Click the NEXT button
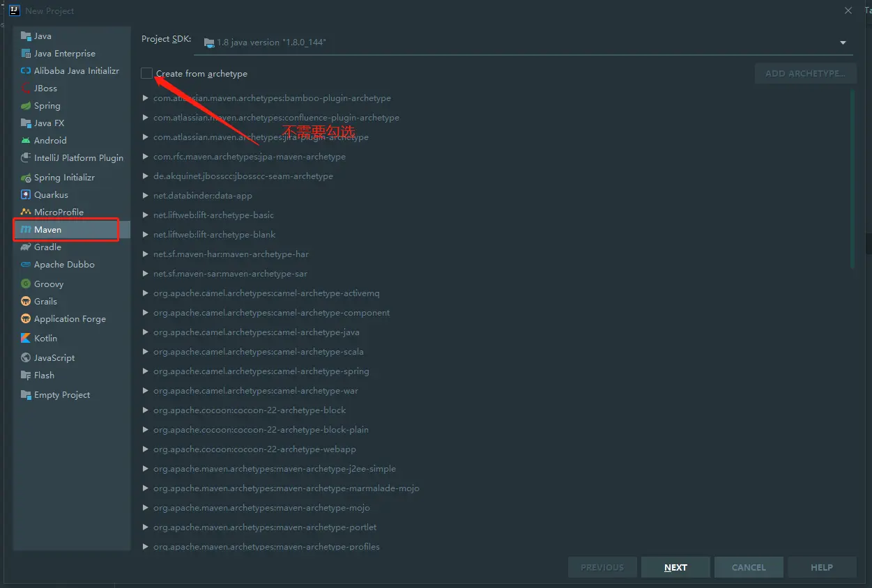The height and width of the screenshot is (588, 872). coord(675,567)
